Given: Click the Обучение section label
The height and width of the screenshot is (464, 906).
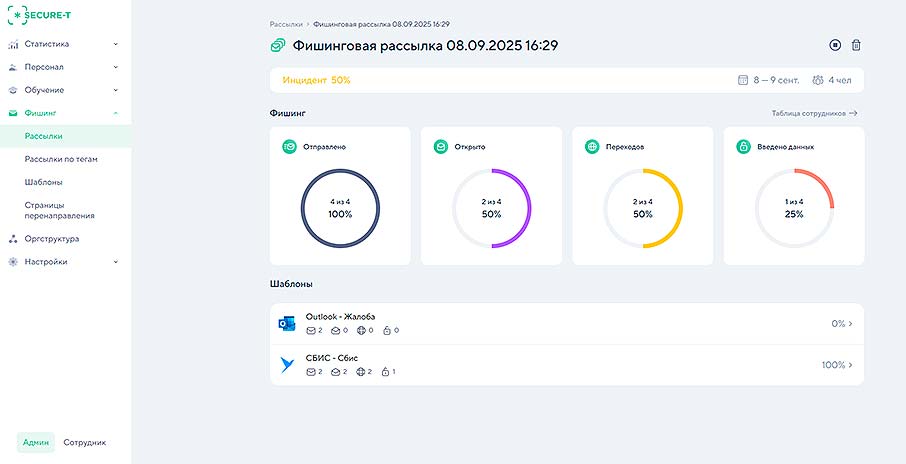Looking at the screenshot, I should point(44,90).
